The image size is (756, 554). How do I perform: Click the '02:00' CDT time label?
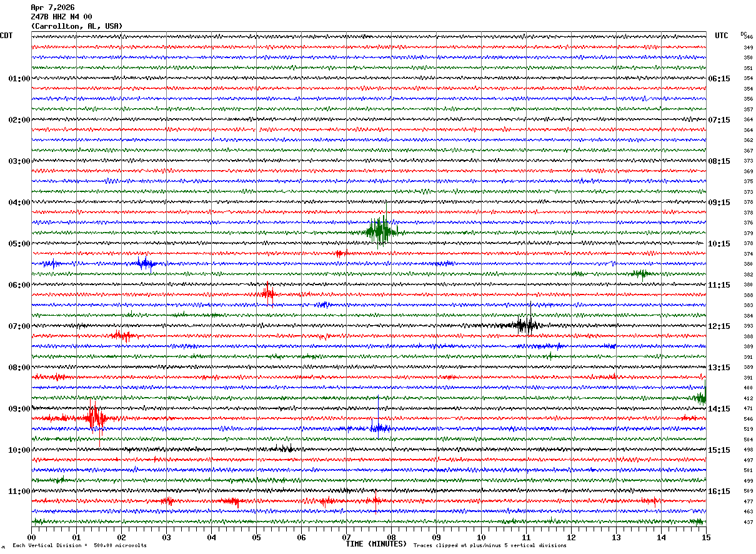pos(19,120)
